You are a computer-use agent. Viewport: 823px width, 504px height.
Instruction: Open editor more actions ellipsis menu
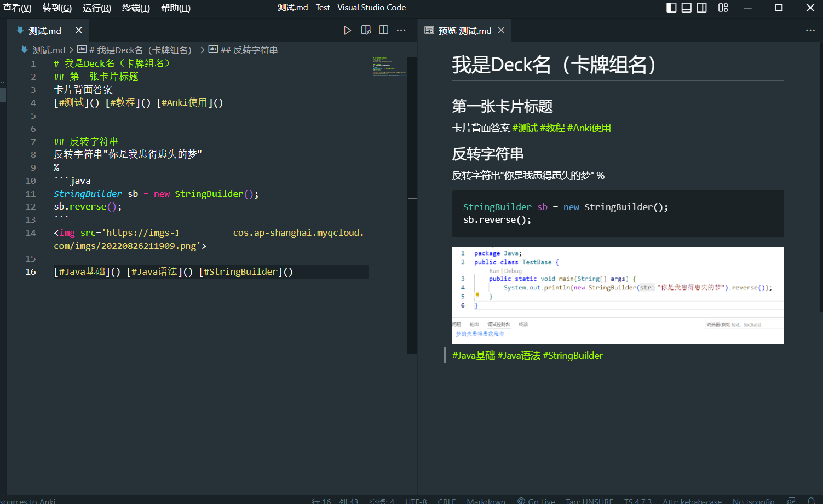tap(401, 31)
